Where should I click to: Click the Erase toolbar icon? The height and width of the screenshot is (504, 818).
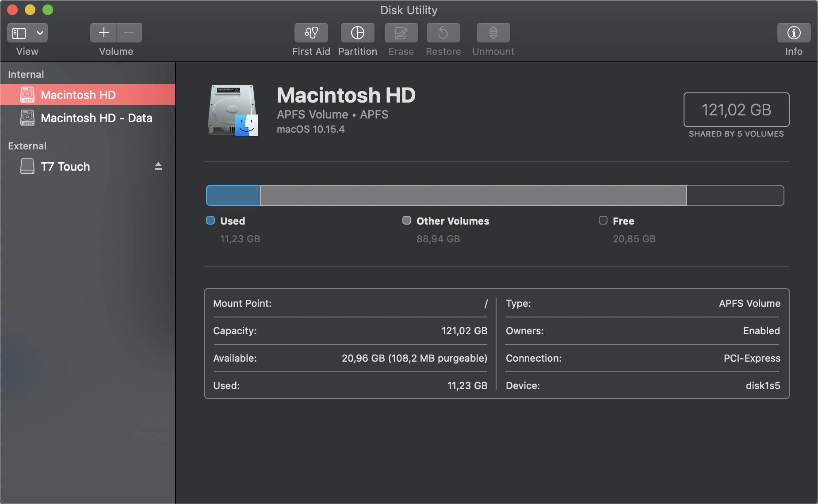401,33
